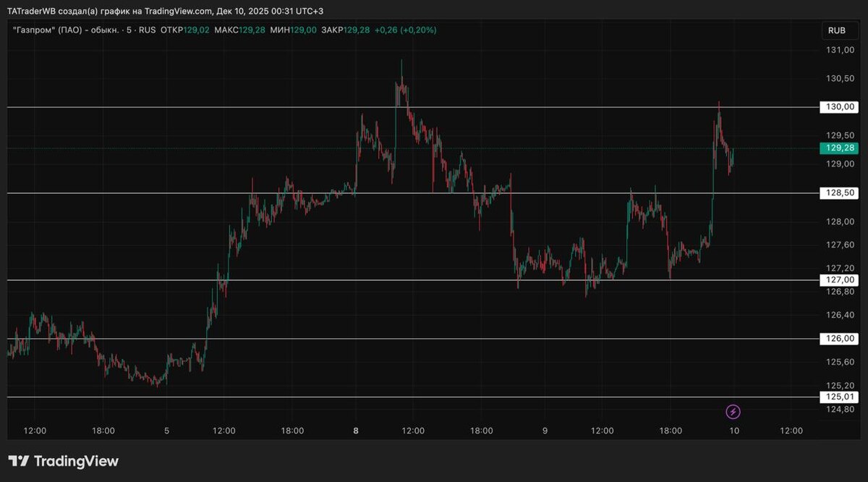Click the date label 10 on time axis

734,431
